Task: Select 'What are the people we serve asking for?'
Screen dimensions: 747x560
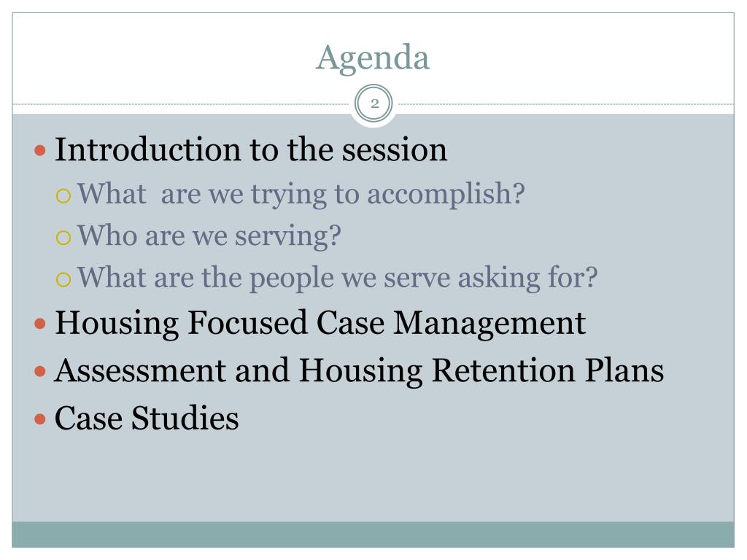Action: coord(337,278)
